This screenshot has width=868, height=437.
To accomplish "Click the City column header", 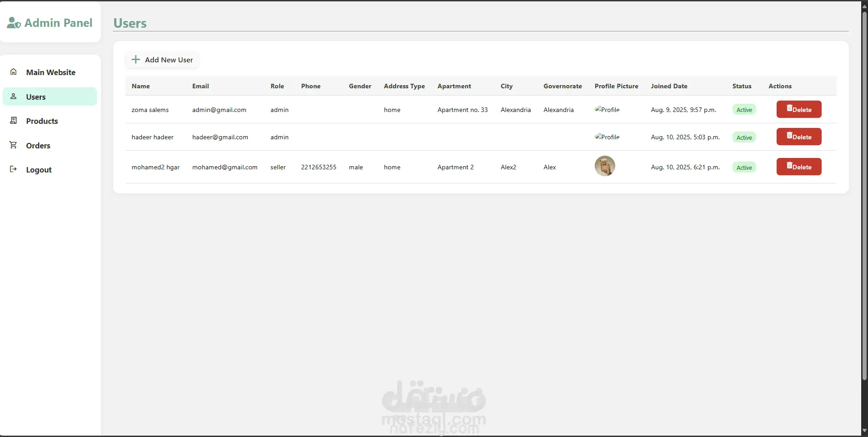I will pos(507,86).
